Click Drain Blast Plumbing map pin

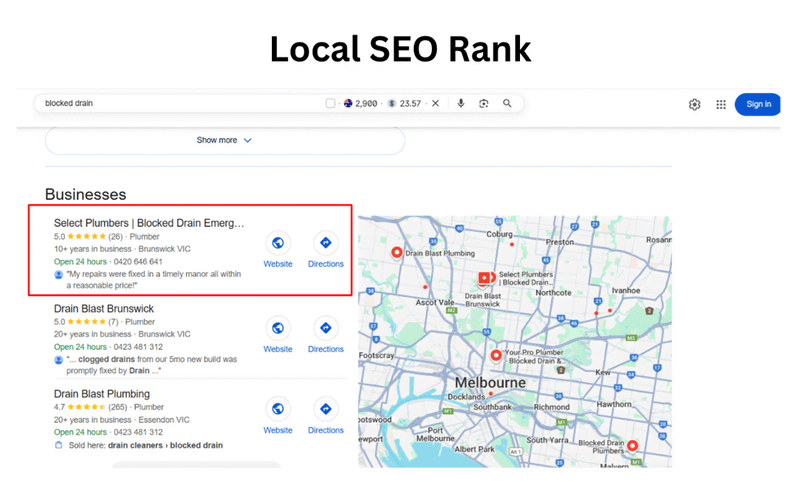click(396, 253)
